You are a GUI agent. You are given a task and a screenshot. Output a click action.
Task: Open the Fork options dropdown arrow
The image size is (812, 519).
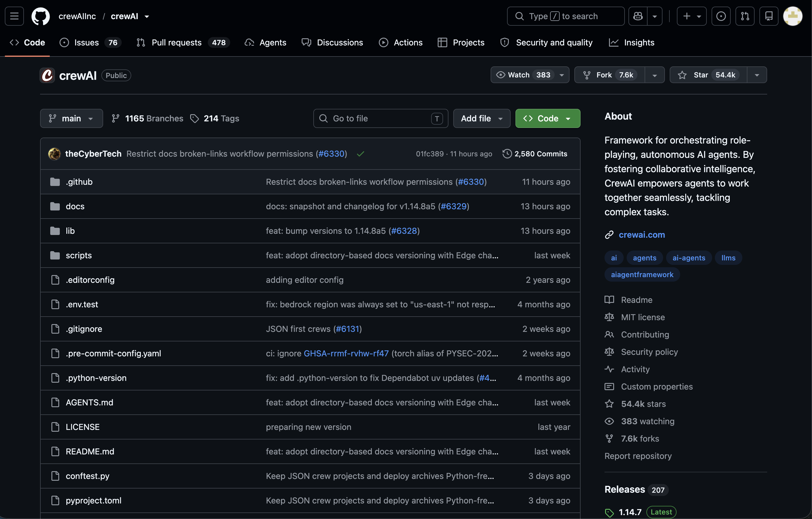(x=654, y=75)
